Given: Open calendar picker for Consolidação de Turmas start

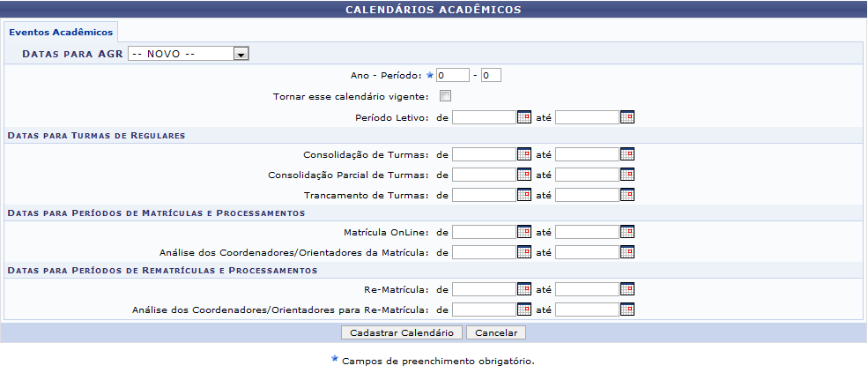Looking at the screenshot, I should coord(524,154).
